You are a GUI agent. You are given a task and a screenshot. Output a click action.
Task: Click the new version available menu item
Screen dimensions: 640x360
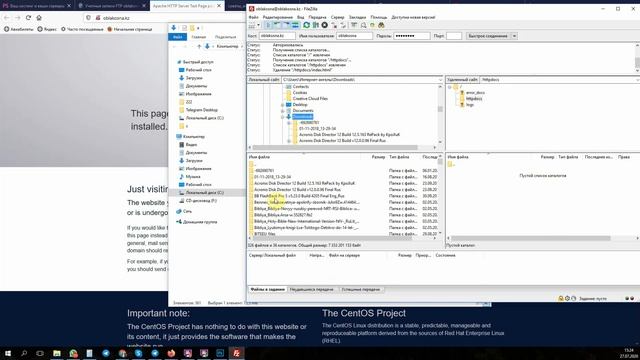pyautogui.click(x=413, y=17)
